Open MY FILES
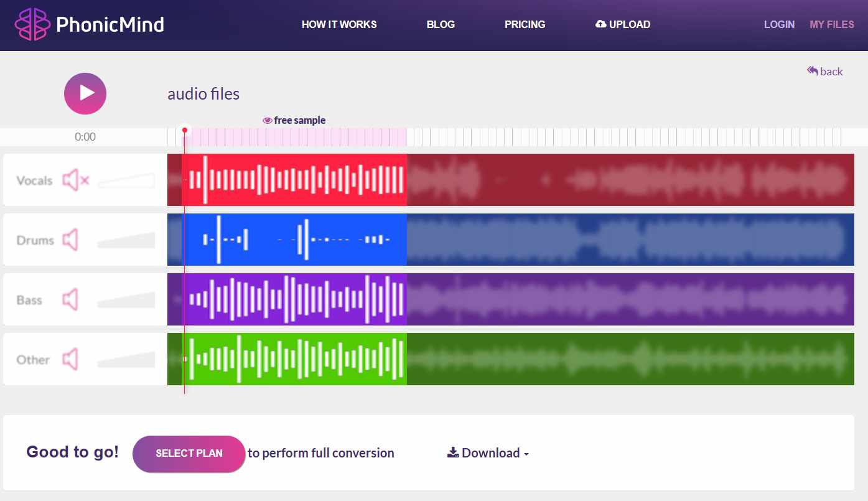Image resolution: width=868 pixels, height=501 pixels. point(832,25)
